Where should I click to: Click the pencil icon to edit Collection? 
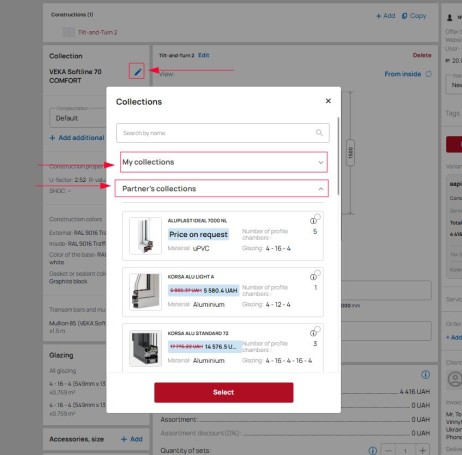coord(137,71)
